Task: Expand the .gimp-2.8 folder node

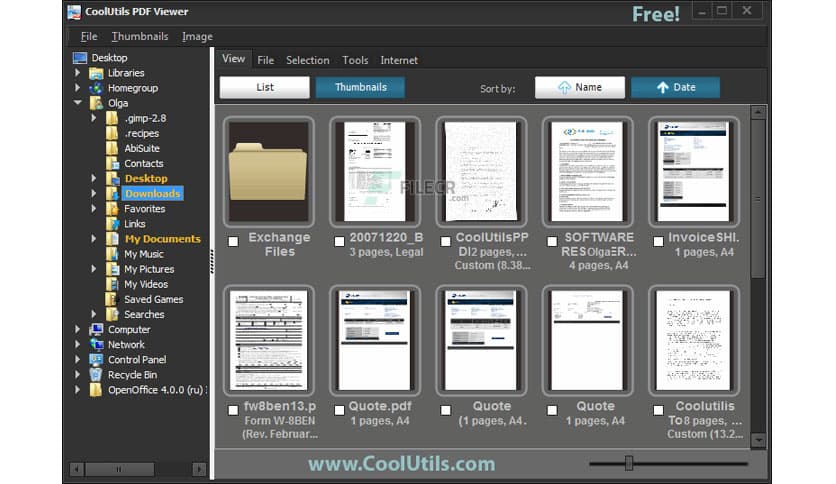Action: (x=94, y=118)
